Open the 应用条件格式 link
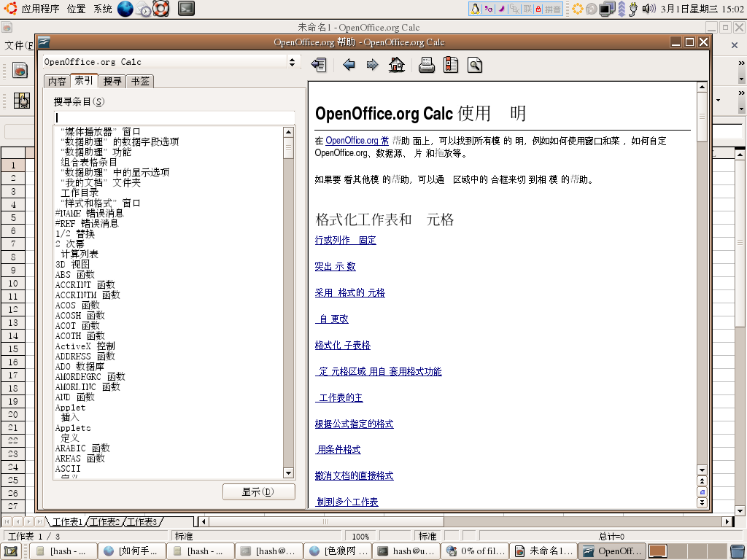This screenshot has width=747, height=560. click(338, 449)
